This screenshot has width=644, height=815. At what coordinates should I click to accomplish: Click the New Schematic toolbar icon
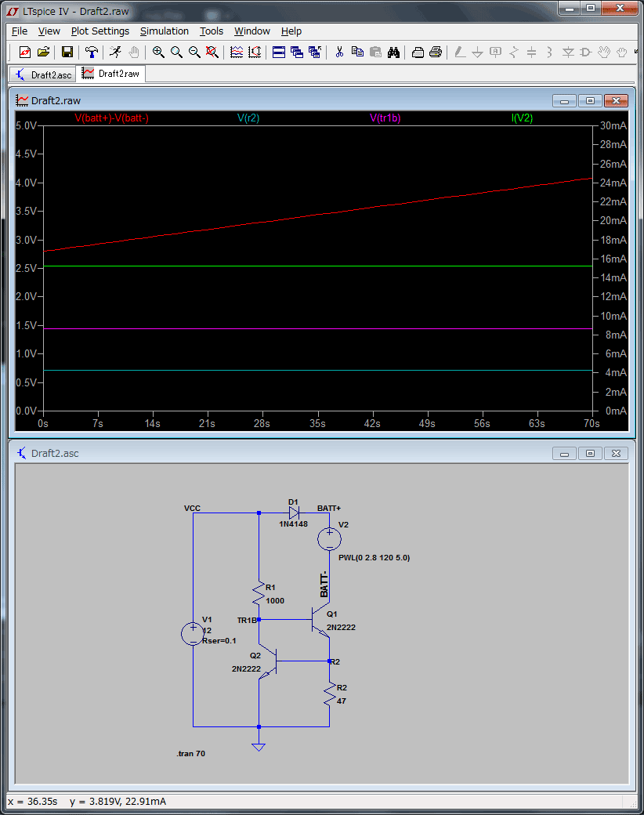[x=25, y=52]
